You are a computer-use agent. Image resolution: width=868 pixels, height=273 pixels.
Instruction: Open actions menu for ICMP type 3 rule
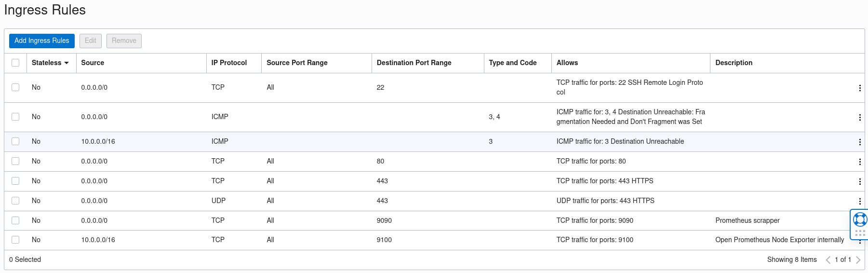(859, 142)
